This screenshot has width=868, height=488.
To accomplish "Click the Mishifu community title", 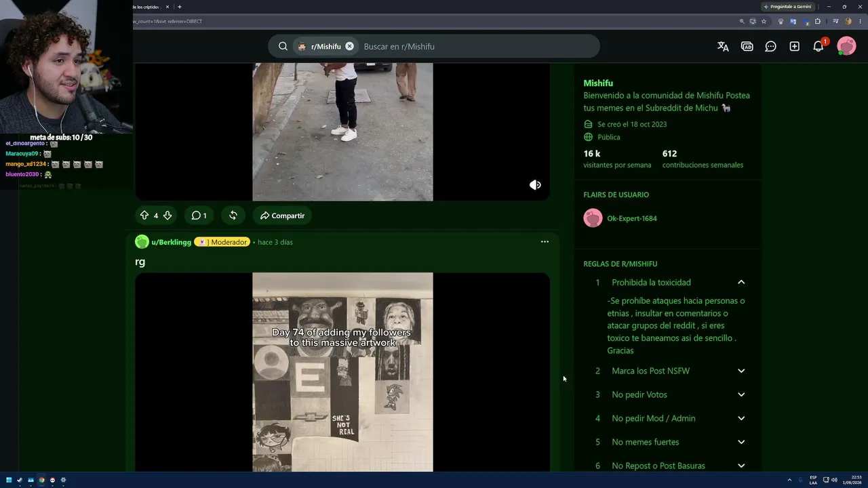I will (598, 83).
